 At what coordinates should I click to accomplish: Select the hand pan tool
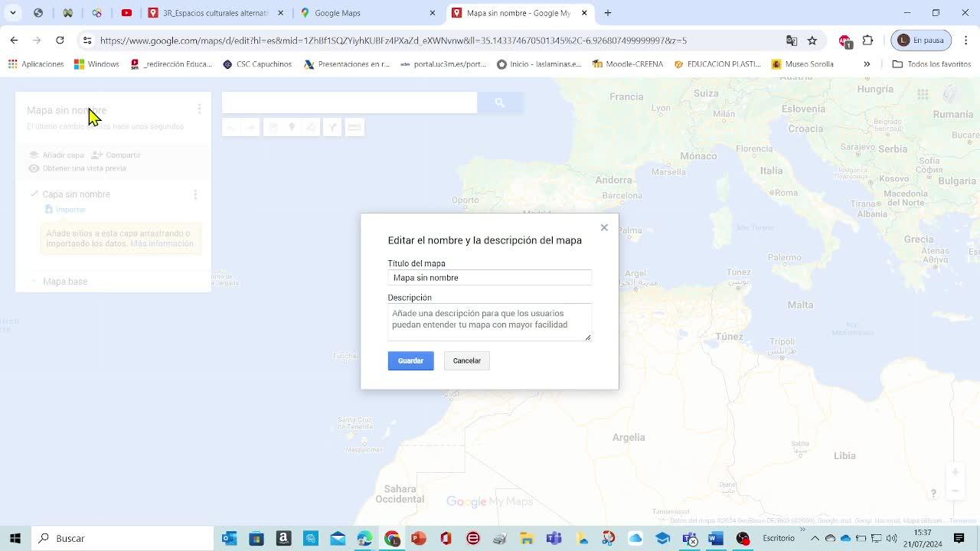click(x=273, y=128)
